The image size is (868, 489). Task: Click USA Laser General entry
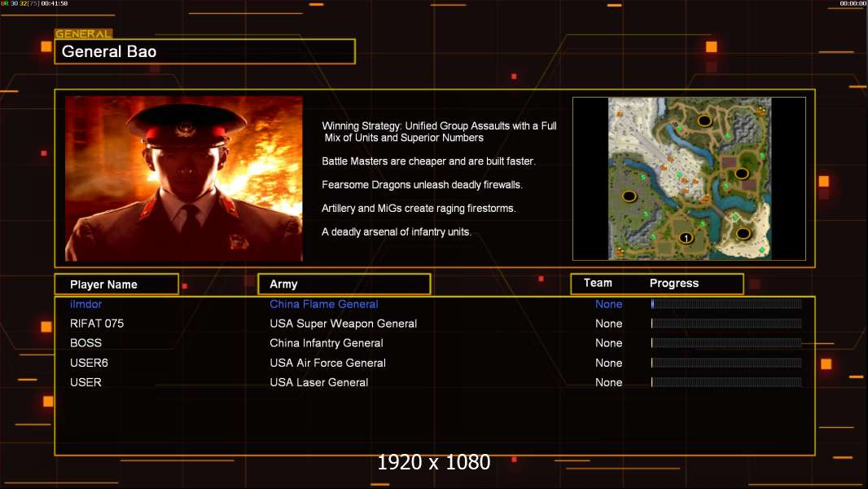[x=319, y=382]
